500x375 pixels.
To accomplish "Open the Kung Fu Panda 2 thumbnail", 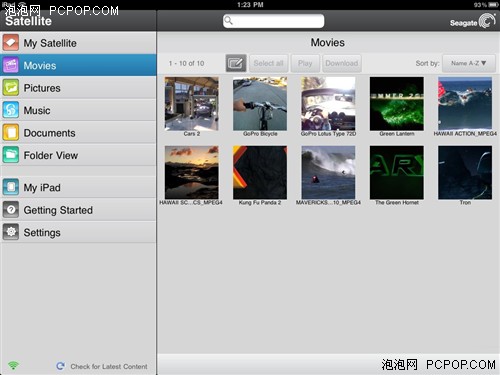I will click(x=260, y=172).
